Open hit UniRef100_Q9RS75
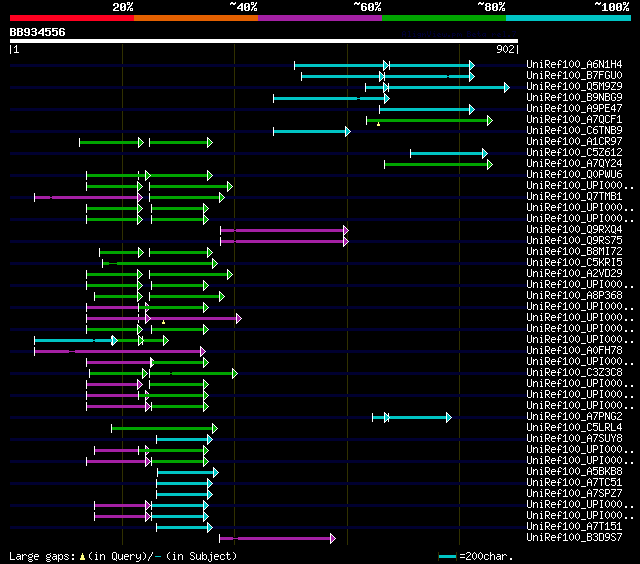This screenshot has height=564, width=640. point(574,240)
